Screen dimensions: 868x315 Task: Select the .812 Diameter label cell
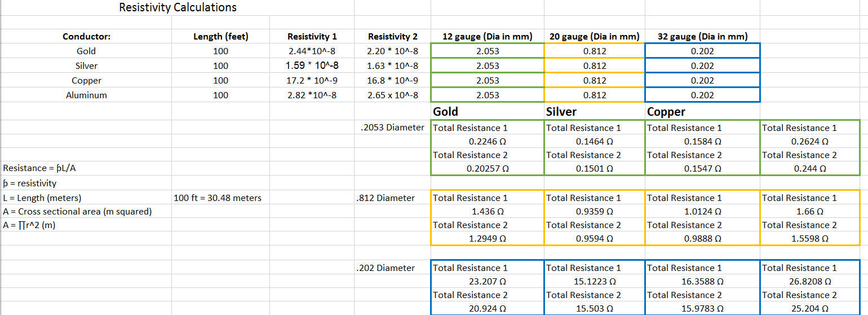[386, 198]
